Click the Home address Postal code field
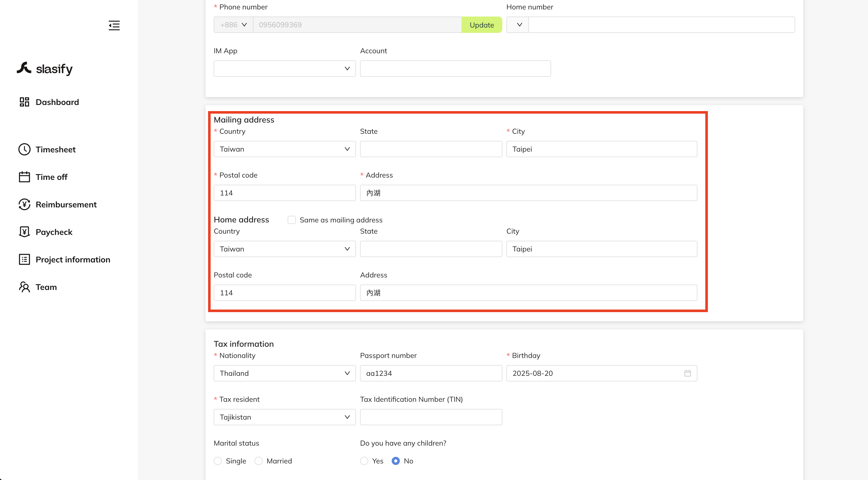 (285, 293)
